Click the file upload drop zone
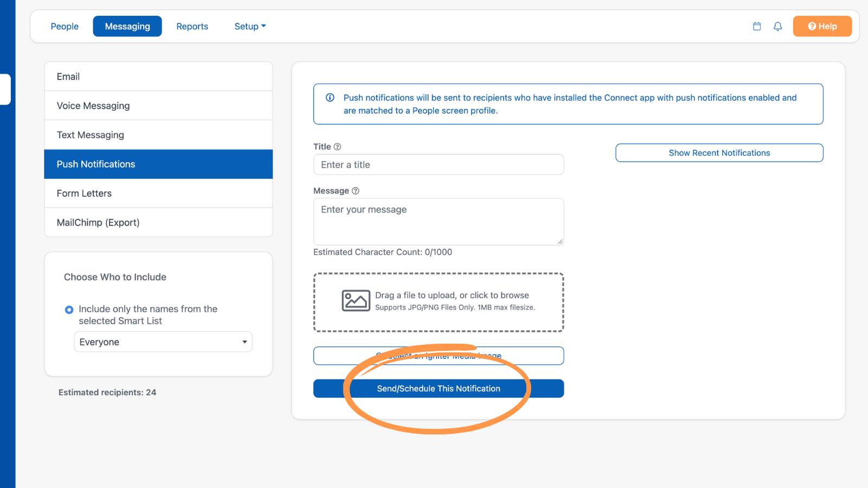This screenshot has height=488, width=868. click(x=438, y=302)
